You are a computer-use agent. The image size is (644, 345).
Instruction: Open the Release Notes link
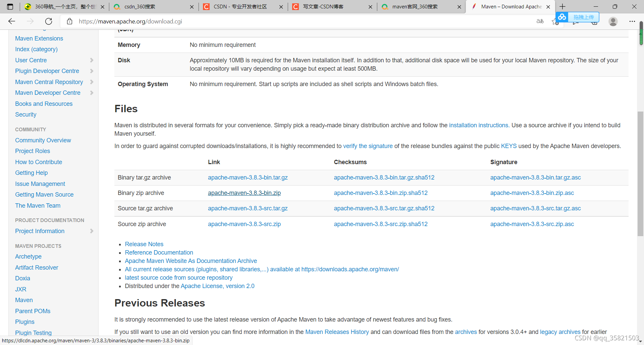coord(144,244)
